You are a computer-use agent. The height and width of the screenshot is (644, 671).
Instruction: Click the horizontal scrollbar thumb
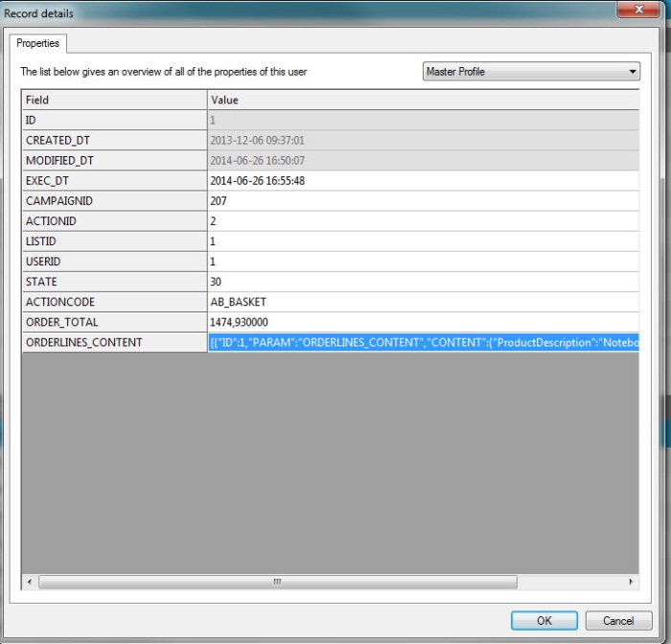(277, 582)
